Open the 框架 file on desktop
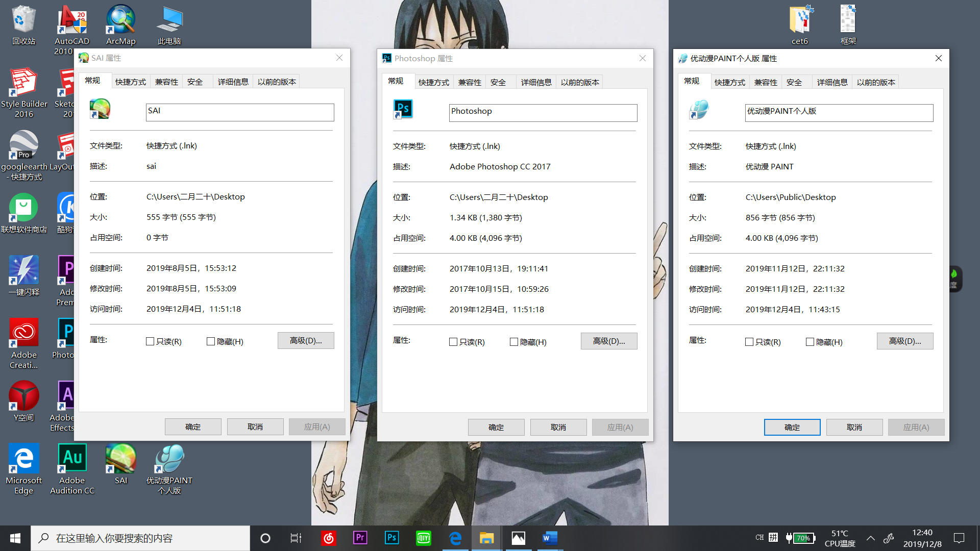Viewport: 980px width, 551px height. [x=848, y=25]
